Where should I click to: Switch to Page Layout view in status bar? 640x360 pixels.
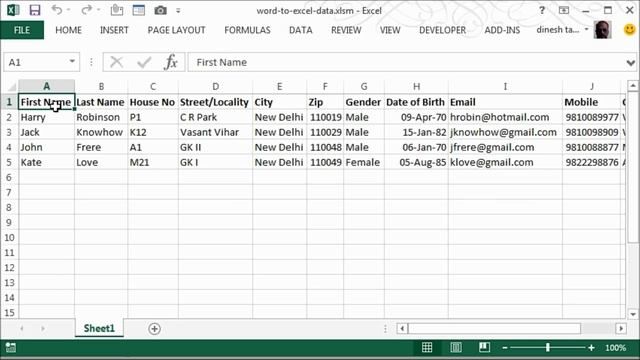pos(456,348)
